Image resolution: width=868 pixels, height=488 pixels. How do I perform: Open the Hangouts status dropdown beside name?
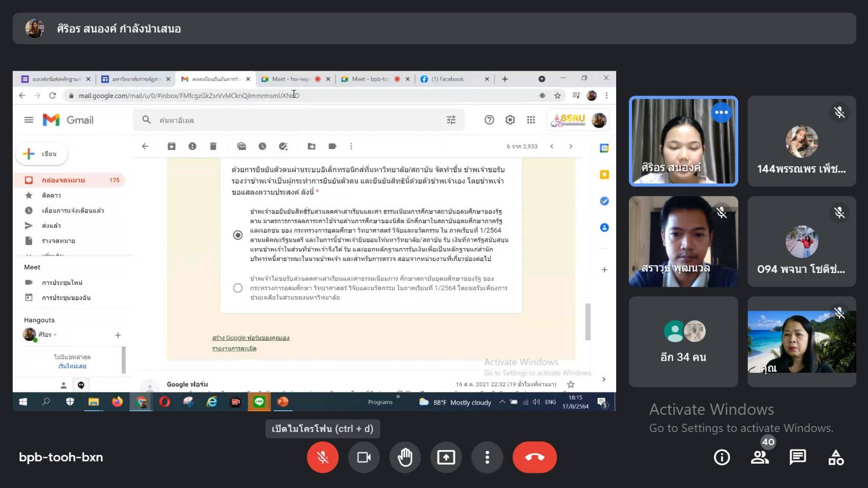(x=55, y=335)
